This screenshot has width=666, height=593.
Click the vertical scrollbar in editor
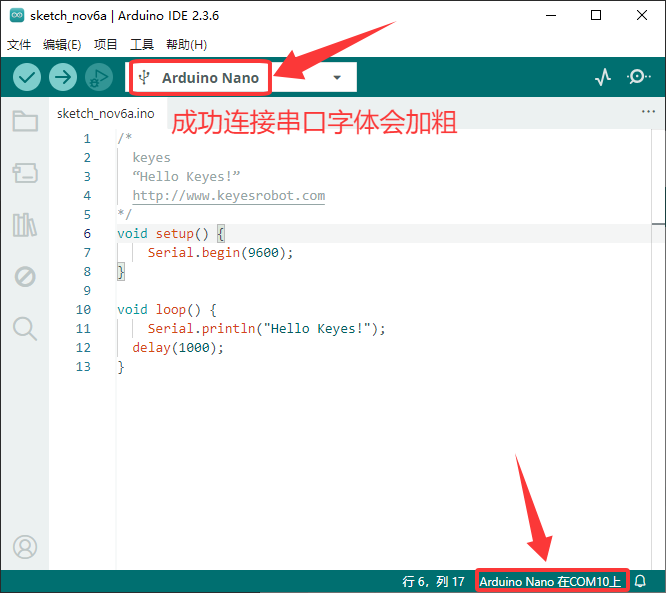[658, 348]
